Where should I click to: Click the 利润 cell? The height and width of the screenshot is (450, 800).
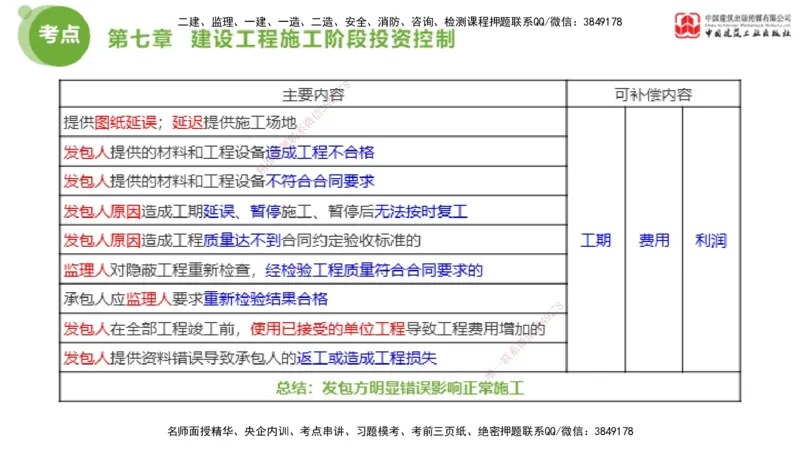coord(711,240)
